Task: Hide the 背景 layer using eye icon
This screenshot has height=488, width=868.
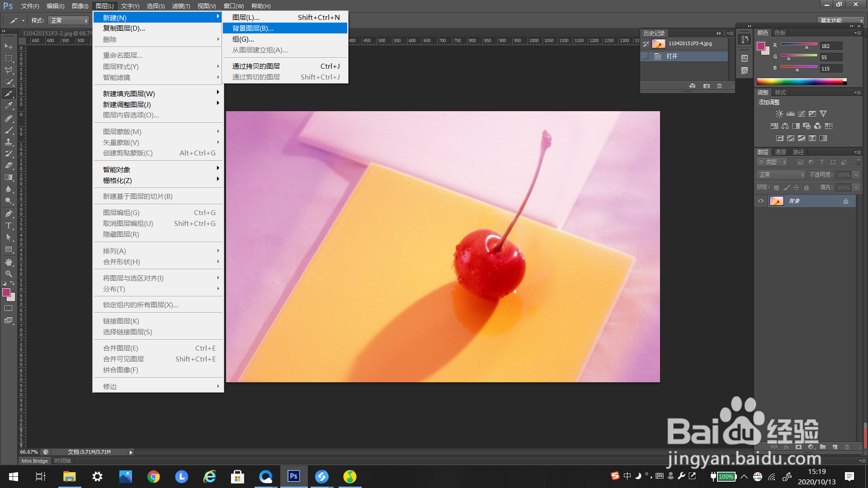Action: coord(761,201)
